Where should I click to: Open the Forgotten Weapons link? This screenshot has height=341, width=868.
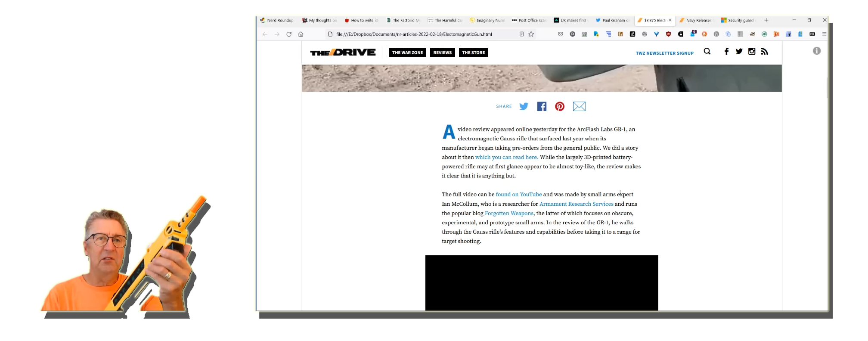click(x=509, y=213)
